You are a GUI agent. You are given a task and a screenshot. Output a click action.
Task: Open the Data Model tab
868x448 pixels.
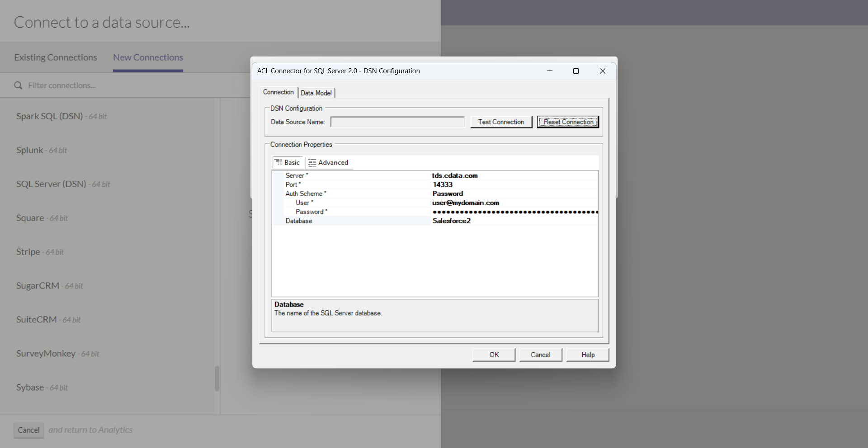(x=316, y=93)
